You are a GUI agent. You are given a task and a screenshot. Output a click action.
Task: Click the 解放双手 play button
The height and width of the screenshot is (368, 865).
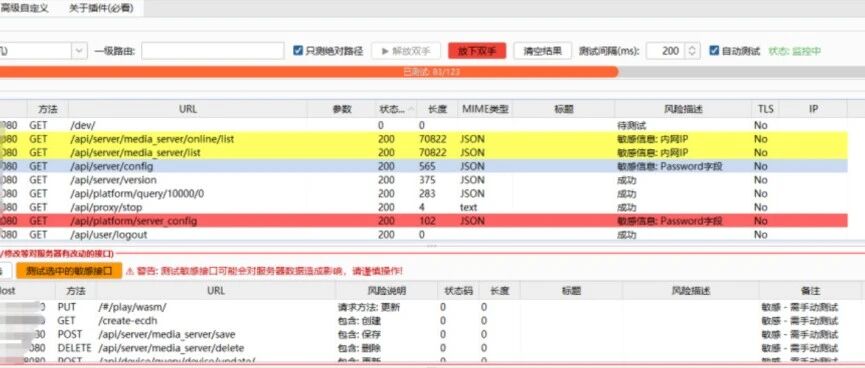(x=406, y=51)
